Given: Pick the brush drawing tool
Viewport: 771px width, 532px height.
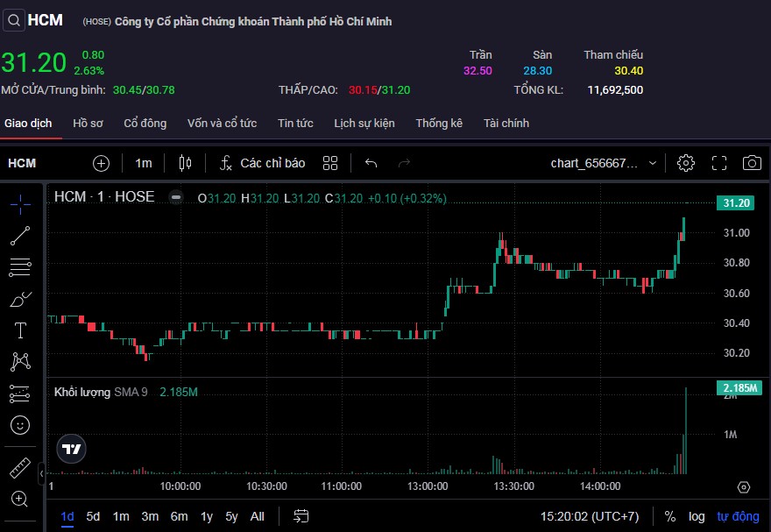Looking at the screenshot, I should coord(20,299).
